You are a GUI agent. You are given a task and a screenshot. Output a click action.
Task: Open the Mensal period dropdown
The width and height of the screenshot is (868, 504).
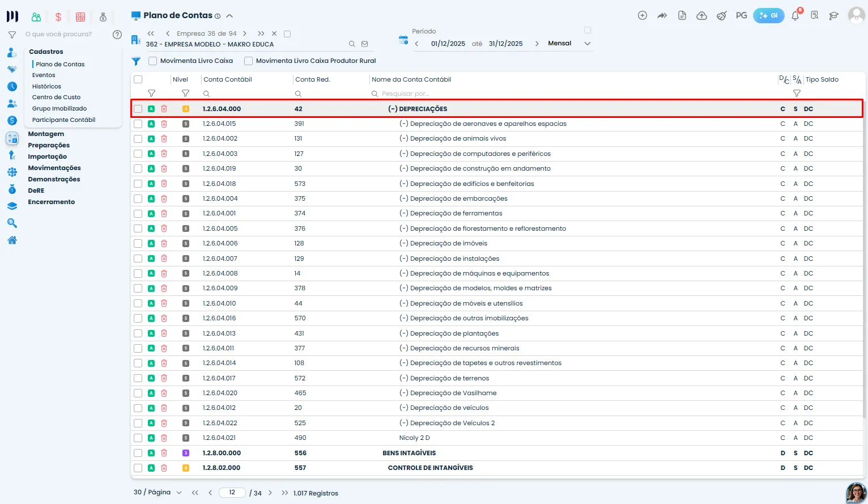[569, 44]
